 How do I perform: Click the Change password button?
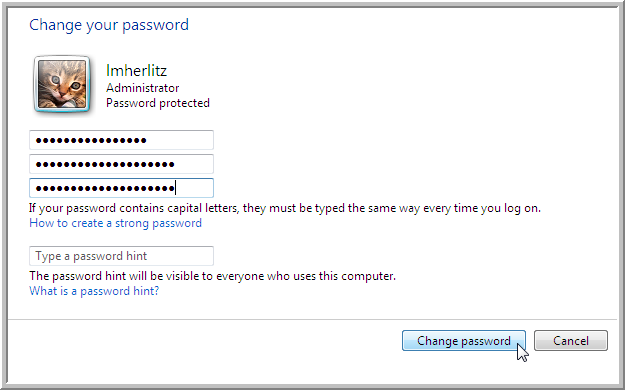464,341
